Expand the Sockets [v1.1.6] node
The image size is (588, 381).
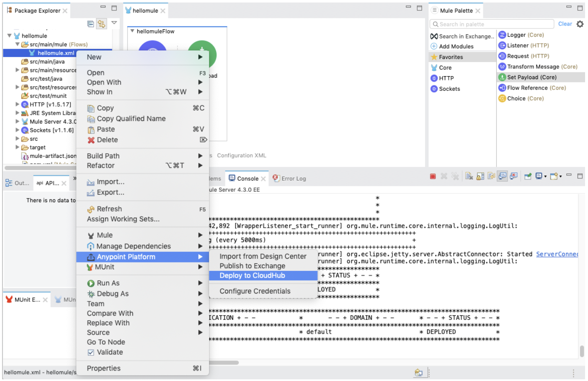(x=17, y=130)
